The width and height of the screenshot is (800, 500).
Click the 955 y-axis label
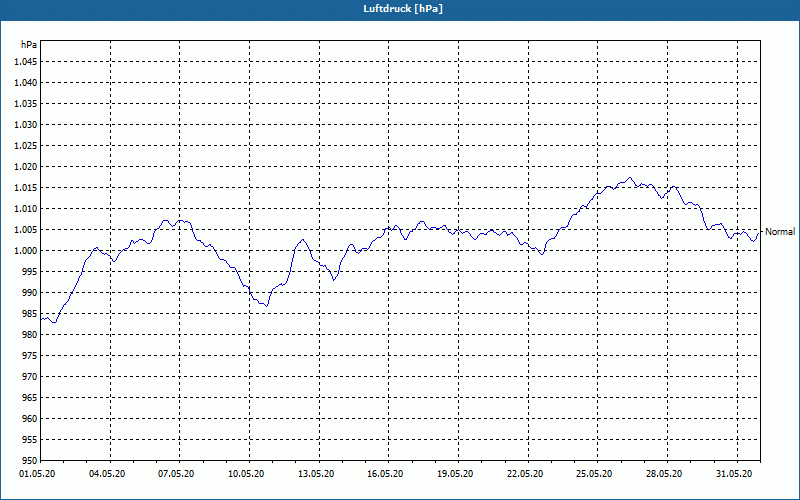click(30, 440)
